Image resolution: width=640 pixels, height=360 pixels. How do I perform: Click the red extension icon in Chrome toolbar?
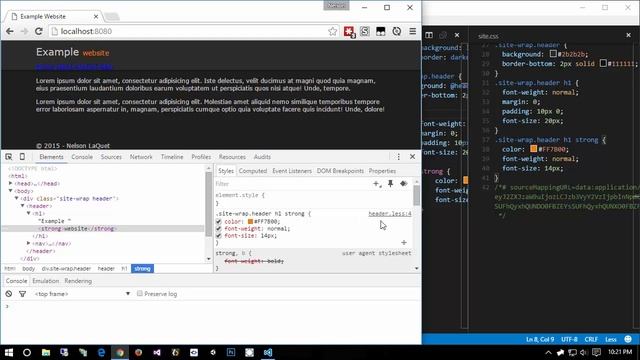coord(349,31)
